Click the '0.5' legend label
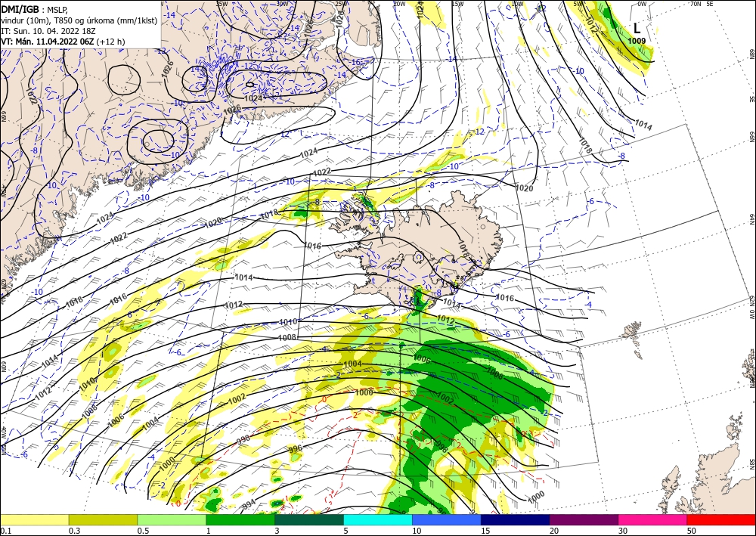The height and width of the screenshot is (536, 756). [143, 531]
